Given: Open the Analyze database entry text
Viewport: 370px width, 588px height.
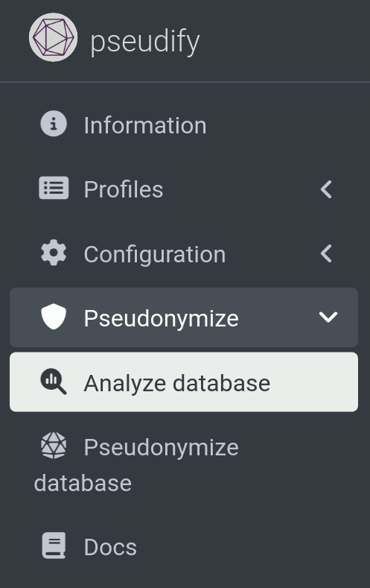Looking at the screenshot, I should coord(176,383).
